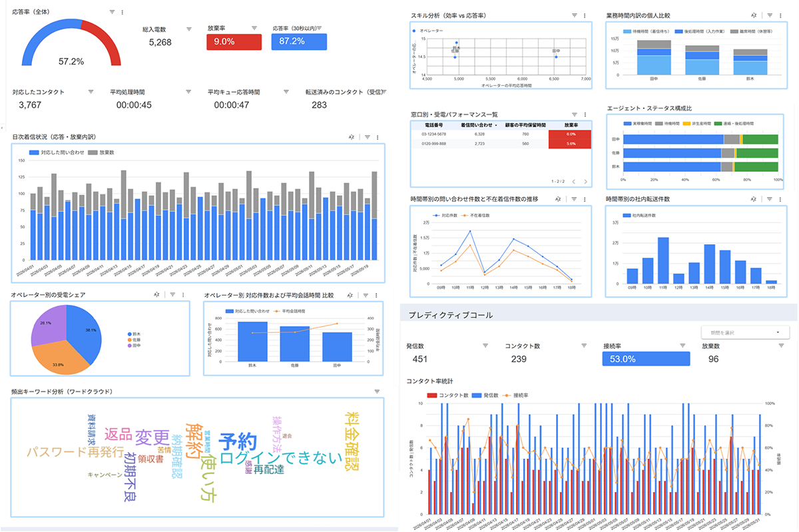Viewport: 799px width, 532px height.
Task: Filter 業務時間内訳の個人比較 chart
Action: 769,15
